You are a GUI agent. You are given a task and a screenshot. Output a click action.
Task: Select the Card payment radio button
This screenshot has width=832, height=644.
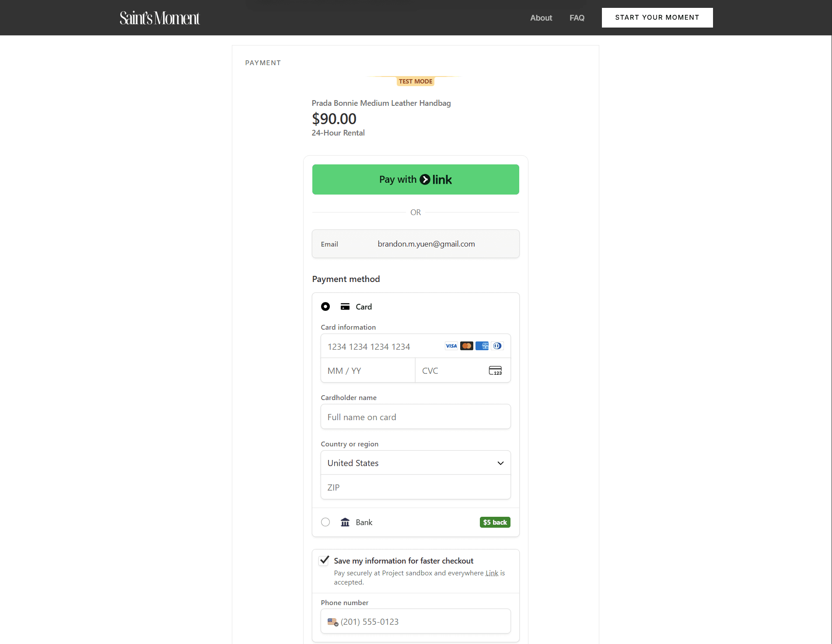pos(325,306)
